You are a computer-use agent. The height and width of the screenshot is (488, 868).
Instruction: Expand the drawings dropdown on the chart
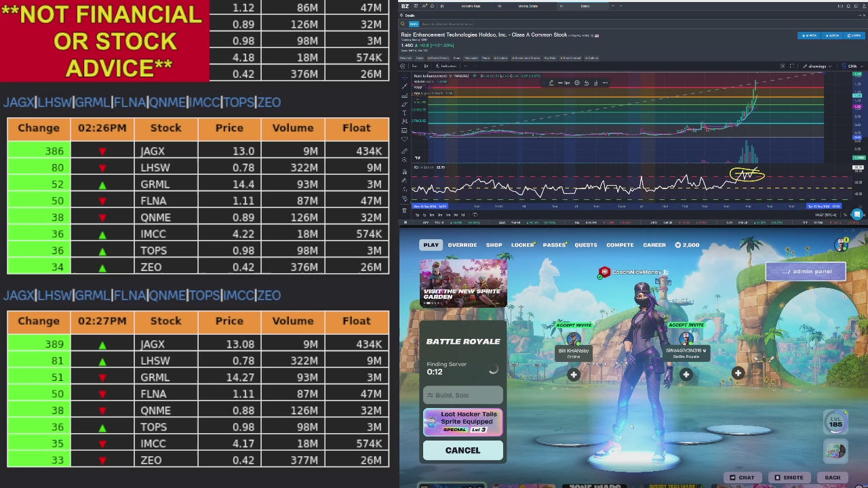tap(816, 66)
